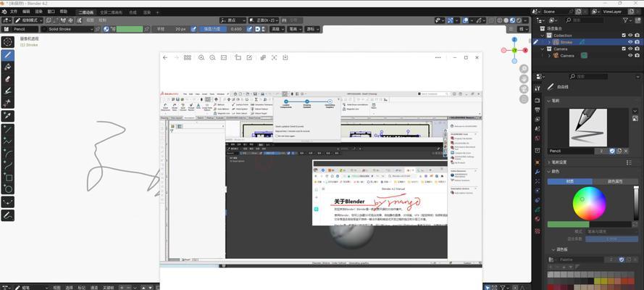This screenshot has width=644, height=290.
Task: Click zoom in icon in image viewer
Action: click(x=201, y=57)
